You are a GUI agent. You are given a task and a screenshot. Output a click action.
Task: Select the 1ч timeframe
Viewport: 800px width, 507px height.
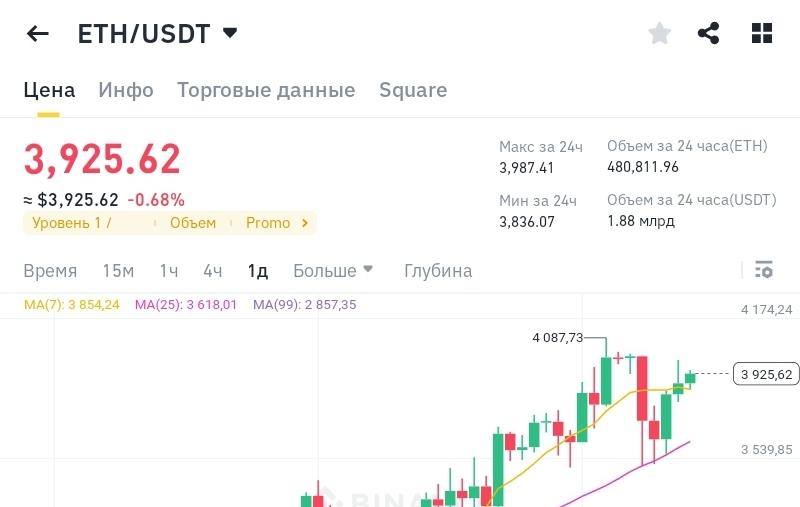[169, 270]
